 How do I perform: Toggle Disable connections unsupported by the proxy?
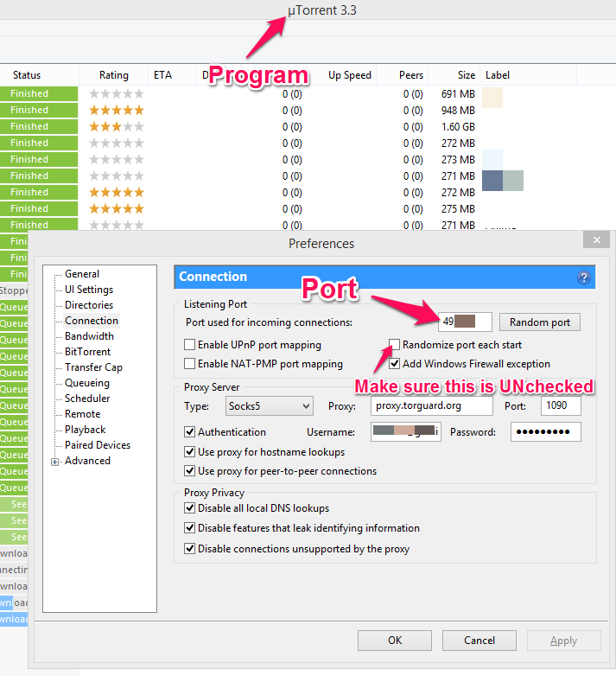[x=189, y=548]
